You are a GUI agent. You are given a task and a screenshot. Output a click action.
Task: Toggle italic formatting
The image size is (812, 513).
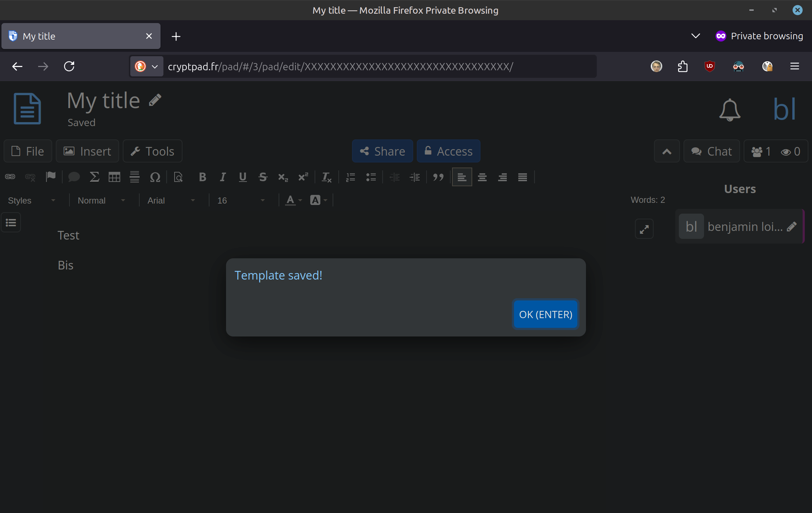point(223,177)
